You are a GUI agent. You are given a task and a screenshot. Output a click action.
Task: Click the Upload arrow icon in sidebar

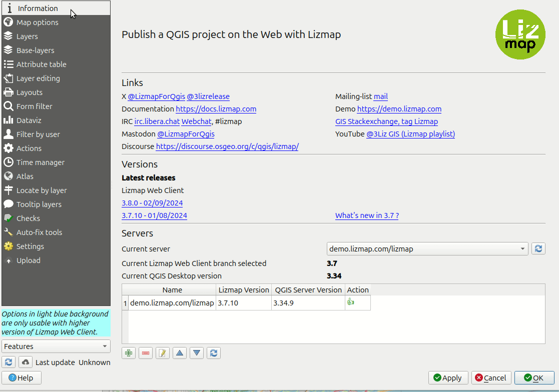tap(8, 260)
